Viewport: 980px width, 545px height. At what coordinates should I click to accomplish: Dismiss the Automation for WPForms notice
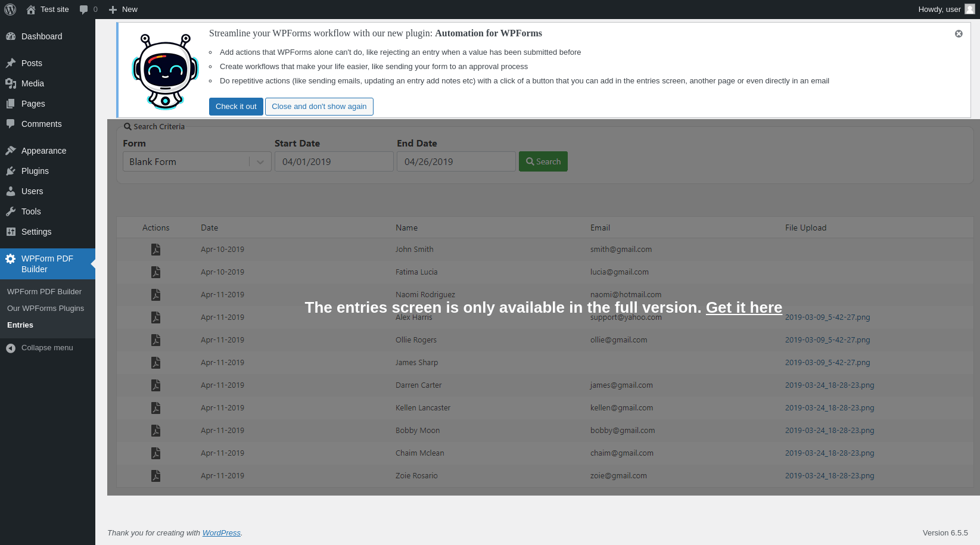coord(959,34)
